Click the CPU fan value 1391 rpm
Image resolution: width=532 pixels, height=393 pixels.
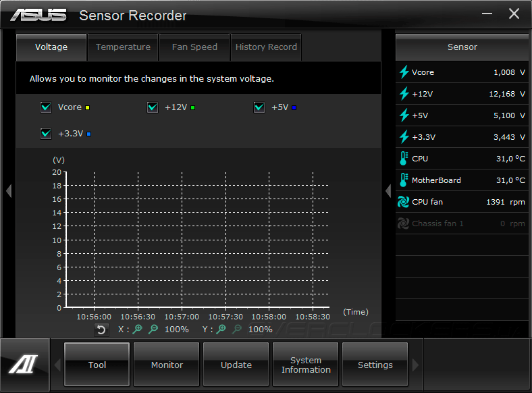[x=506, y=202]
